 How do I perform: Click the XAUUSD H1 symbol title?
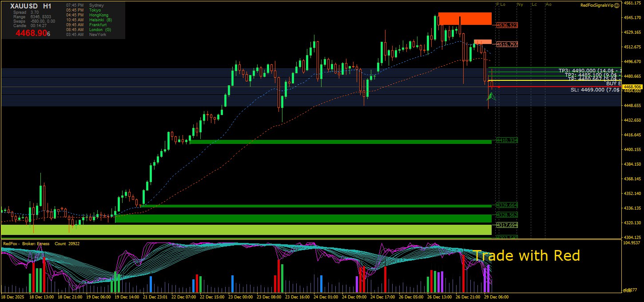[x=31, y=6]
